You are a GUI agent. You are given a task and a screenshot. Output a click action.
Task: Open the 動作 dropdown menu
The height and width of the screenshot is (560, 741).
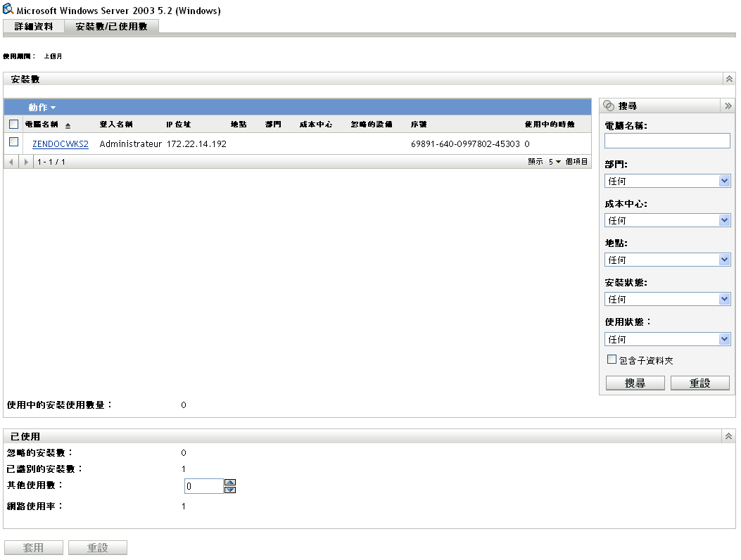coord(42,107)
